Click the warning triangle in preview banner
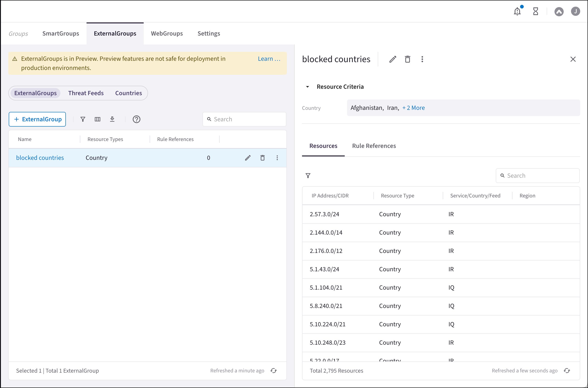Image resolution: width=588 pixels, height=388 pixels. (15, 59)
